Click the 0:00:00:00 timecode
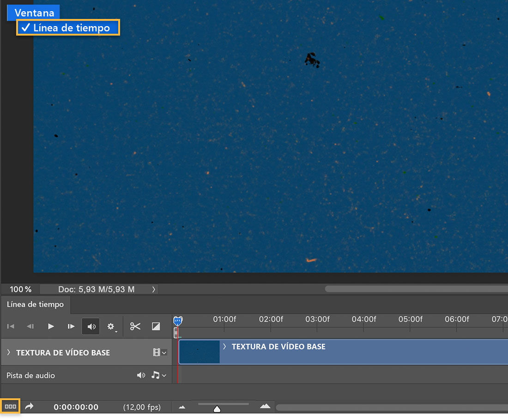Screen dimensions: 508x420 click(x=76, y=407)
